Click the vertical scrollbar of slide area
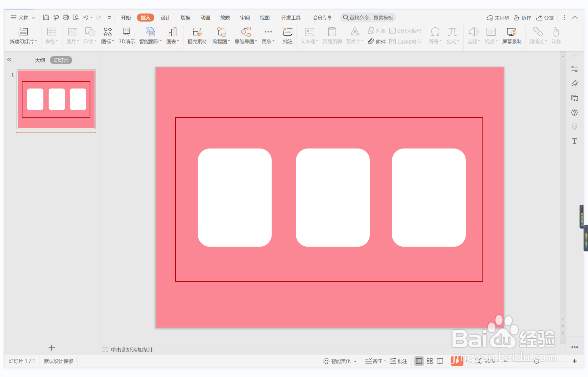This screenshot has height=377, width=588. (x=562, y=187)
